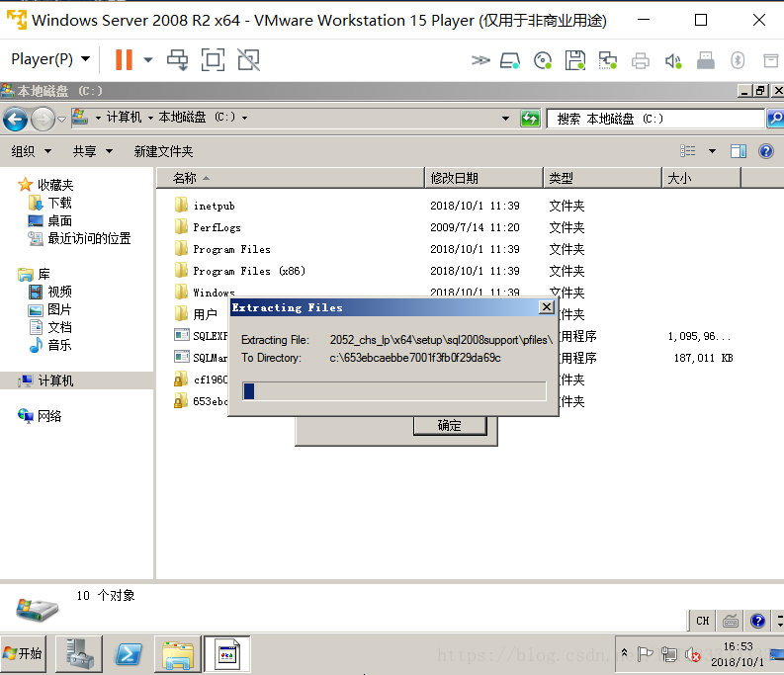
Task: Click the 确定 button behind the dialog
Action: pyautogui.click(x=450, y=426)
